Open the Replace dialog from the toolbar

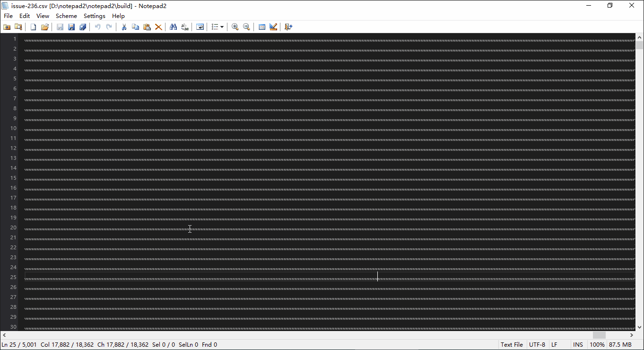pos(184,27)
